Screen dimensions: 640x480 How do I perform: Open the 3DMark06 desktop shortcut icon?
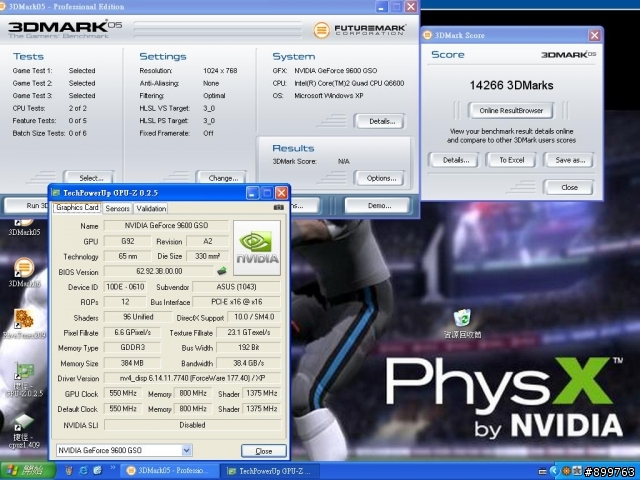coord(24,273)
